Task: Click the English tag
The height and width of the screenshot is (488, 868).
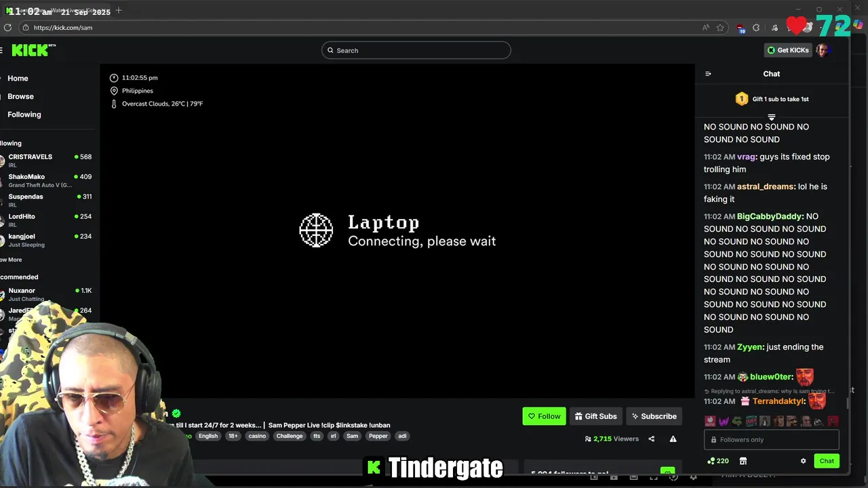Action: 208,436
